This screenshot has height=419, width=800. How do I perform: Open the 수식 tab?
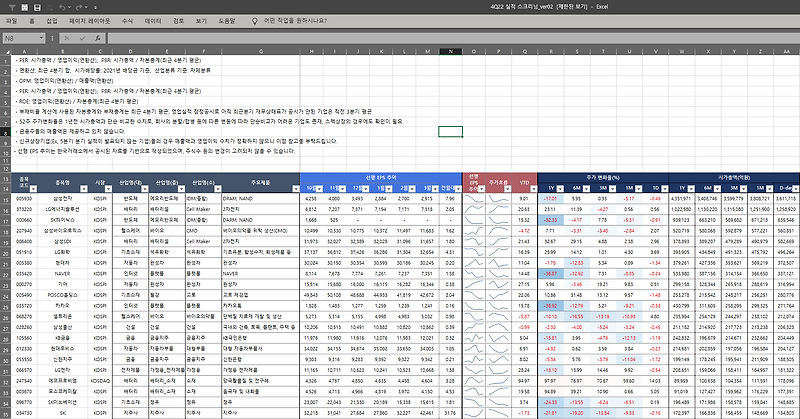pos(128,21)
